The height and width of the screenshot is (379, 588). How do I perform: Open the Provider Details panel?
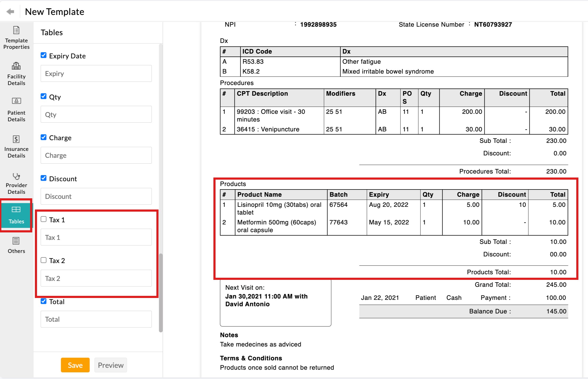[x=16, y=183]
